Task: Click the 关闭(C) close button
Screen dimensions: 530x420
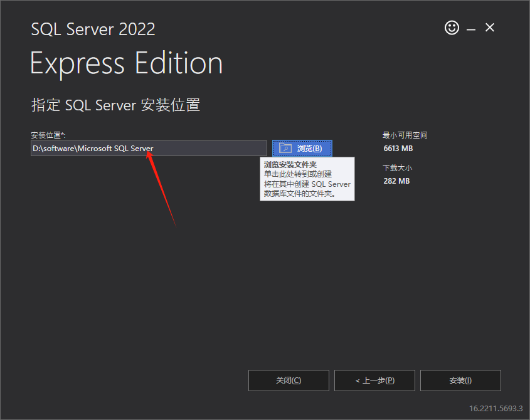Action: point(289,381)
